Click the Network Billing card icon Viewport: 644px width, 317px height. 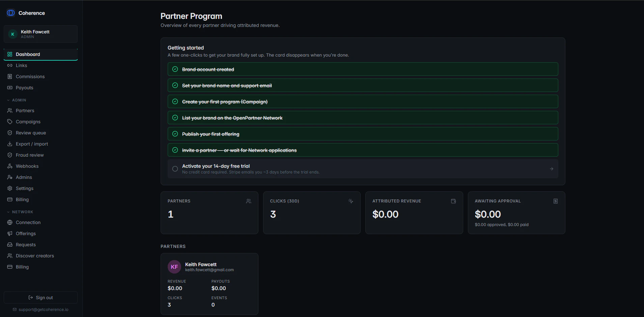point(10,267)
